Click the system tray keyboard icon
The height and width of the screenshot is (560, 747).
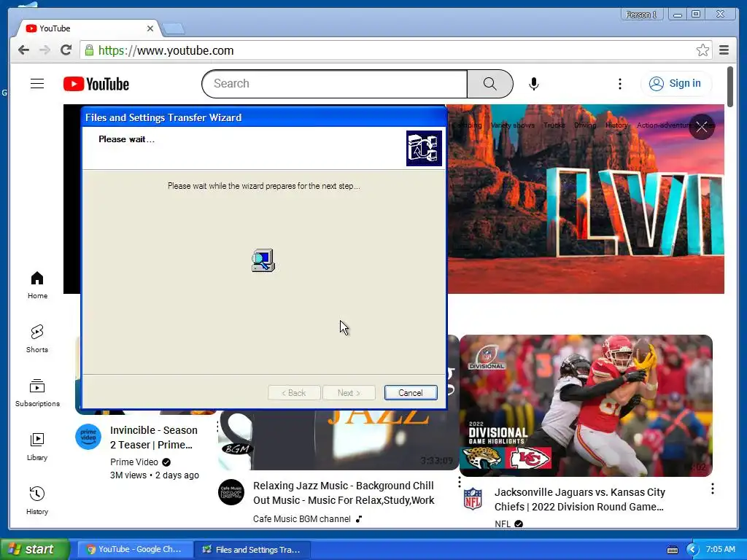[672, 550]
